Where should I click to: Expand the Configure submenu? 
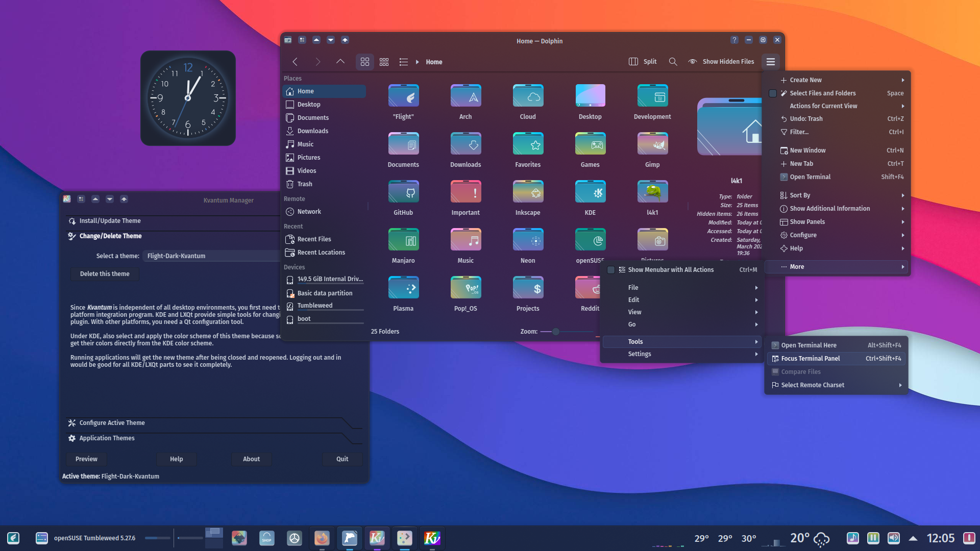pos(837,235)
